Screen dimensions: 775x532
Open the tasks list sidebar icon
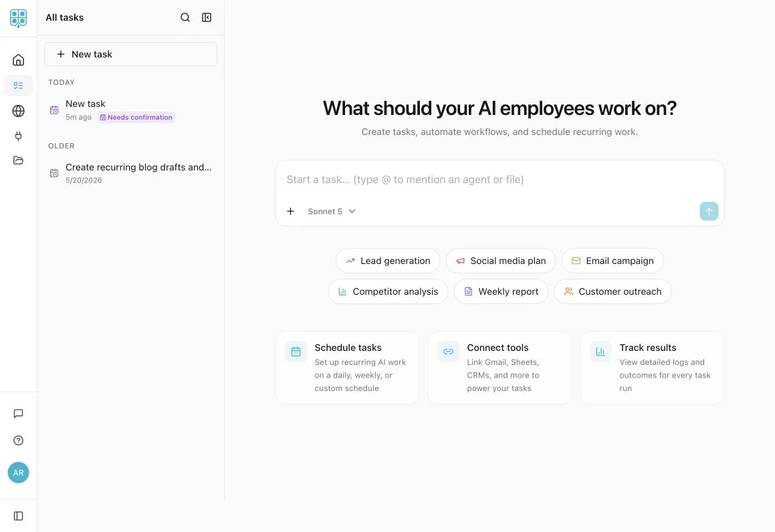click(18, 86)
